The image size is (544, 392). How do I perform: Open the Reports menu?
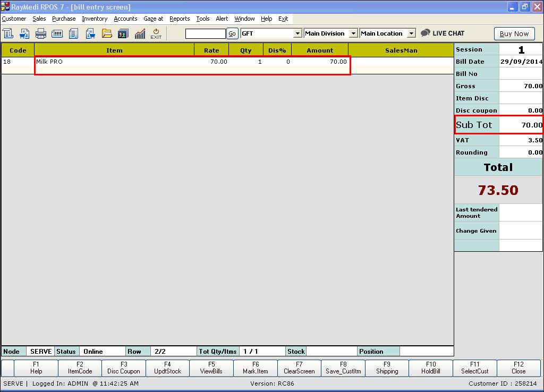[x=180, y=19]
